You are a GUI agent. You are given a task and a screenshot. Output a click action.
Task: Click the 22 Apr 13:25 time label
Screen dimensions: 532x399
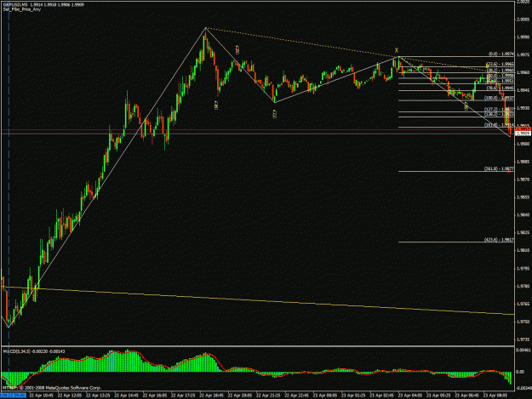[98, 396]
